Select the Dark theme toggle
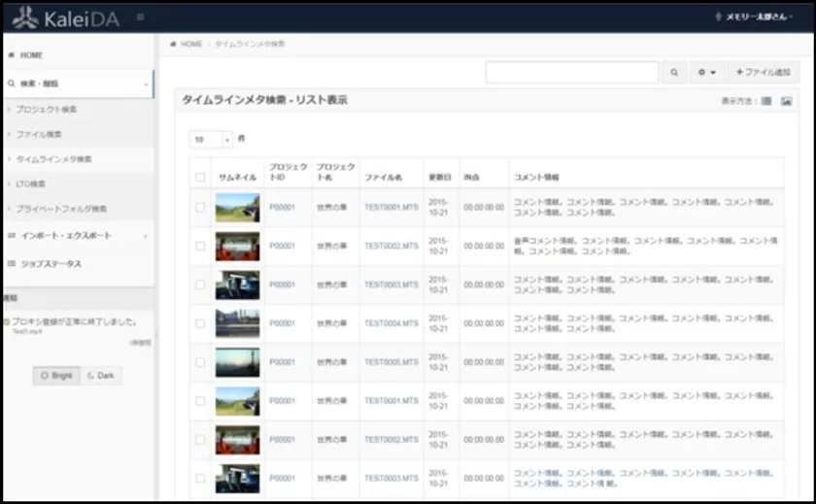 coord(101,376)
